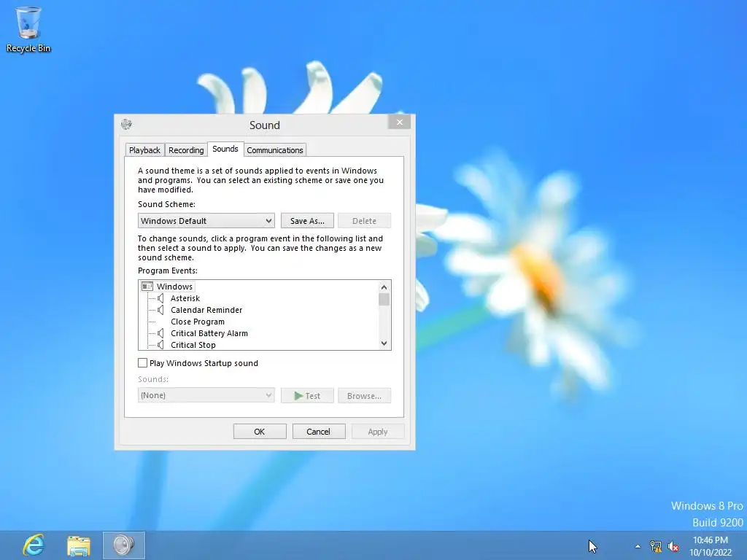Open the Recycle Bin desktop icon
747x560 pixels.
28,29
